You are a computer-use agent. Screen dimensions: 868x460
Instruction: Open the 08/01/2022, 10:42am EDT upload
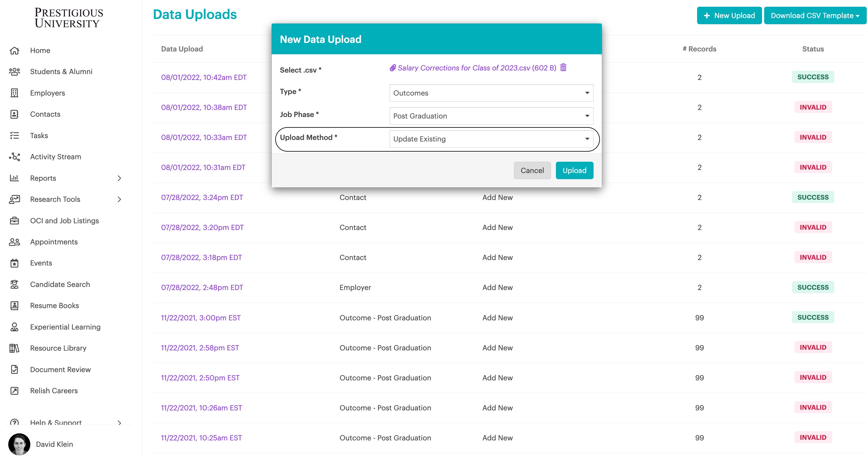tap(203, 77)
